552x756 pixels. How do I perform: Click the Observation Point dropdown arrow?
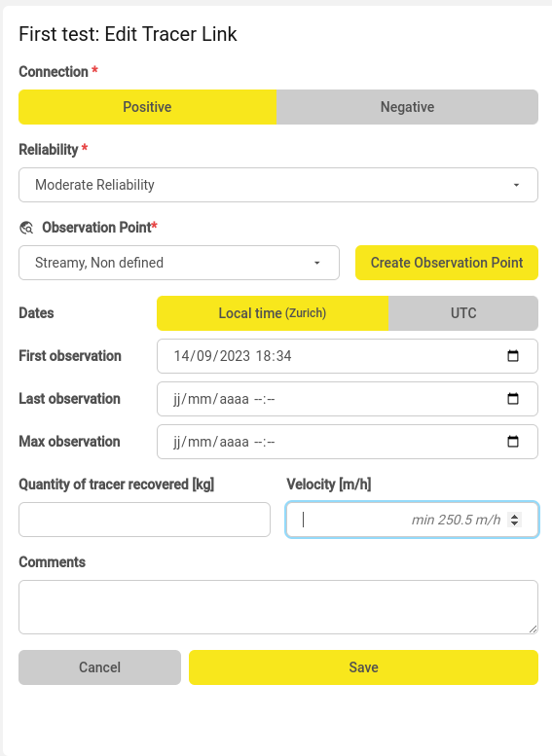pos(317,264)
